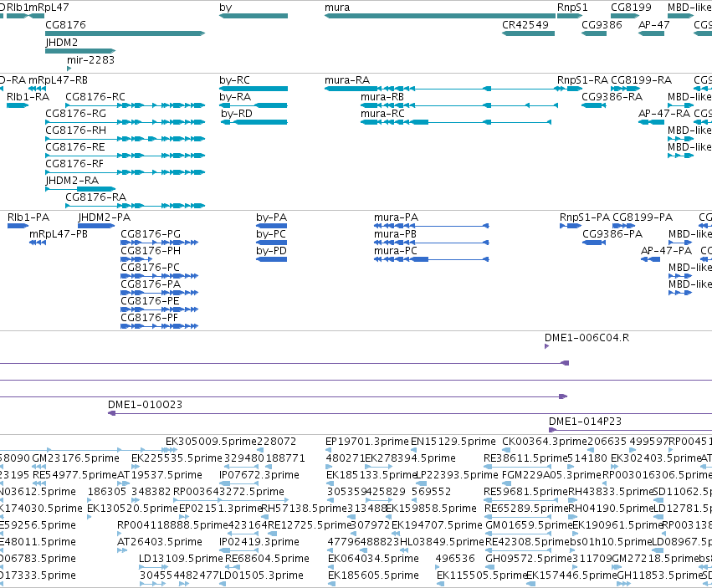Open protein CG9386-PA
712x588 pixels.
[x=612, y=234]
